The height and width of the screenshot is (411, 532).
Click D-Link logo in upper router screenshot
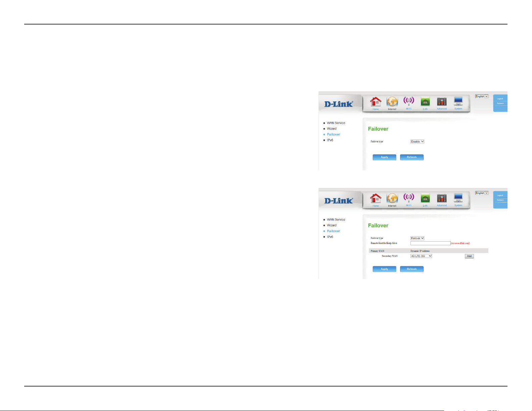pos(339,104)
